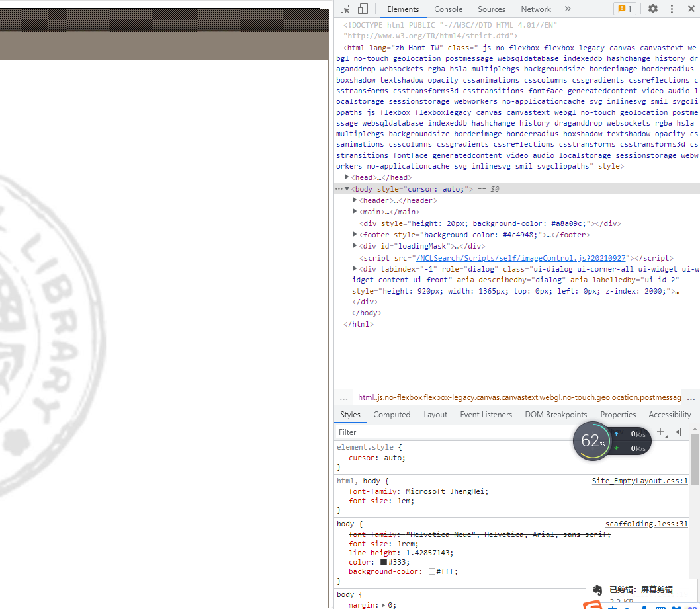Open the Event Listeners tab
Viewport: 700px width, 609px height.
(486, 415)
